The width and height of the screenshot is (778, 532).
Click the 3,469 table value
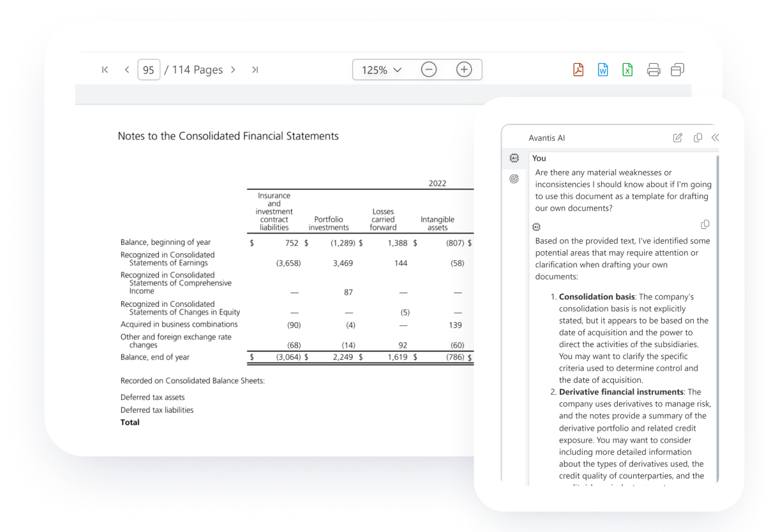343,263
